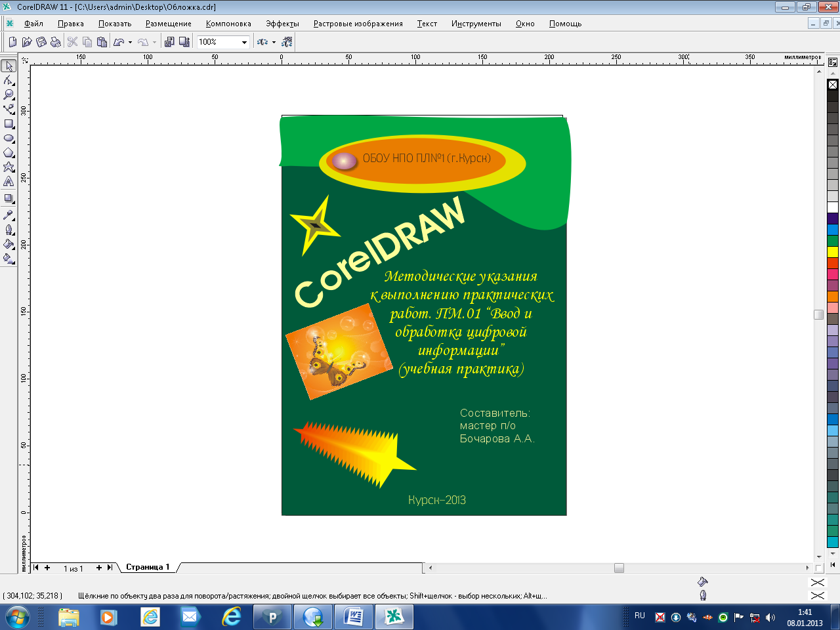The width and height of the screenshot is (840, 630).
Task: Open the Текст menu
Action: click(x=427, y=24)
